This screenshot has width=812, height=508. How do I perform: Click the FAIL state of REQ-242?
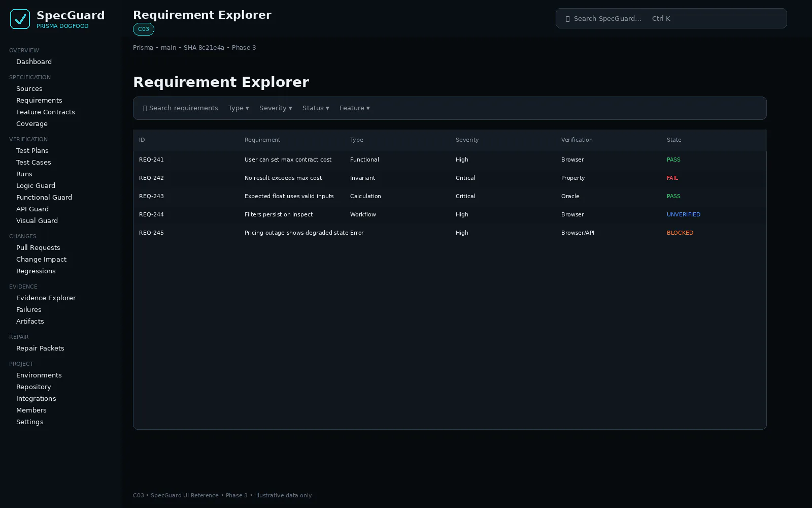672,178
